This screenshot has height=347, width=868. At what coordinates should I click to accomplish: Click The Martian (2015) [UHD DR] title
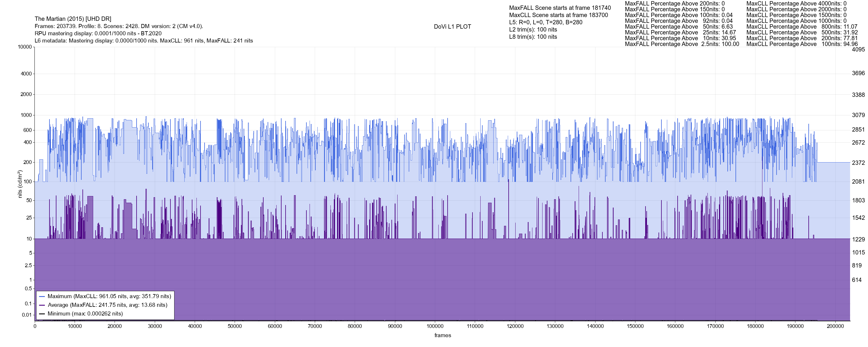pyautogui.click(x=73, y=19)
